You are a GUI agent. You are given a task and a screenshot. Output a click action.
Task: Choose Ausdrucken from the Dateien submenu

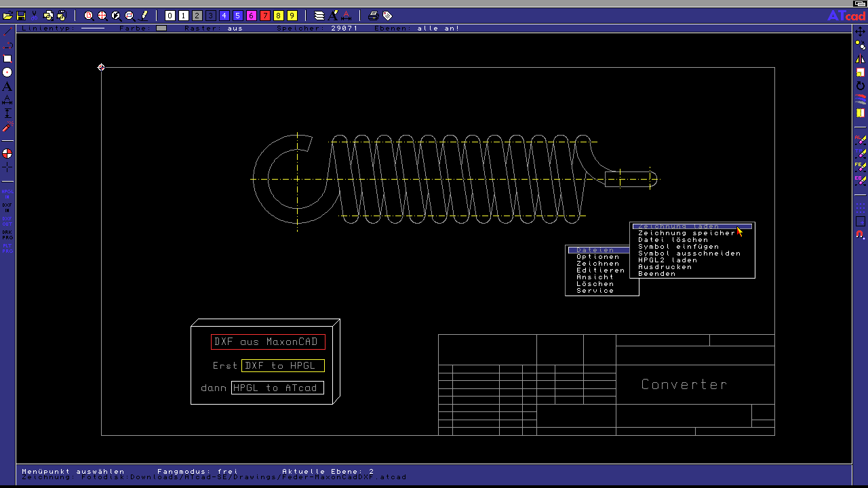pos(665,267)
